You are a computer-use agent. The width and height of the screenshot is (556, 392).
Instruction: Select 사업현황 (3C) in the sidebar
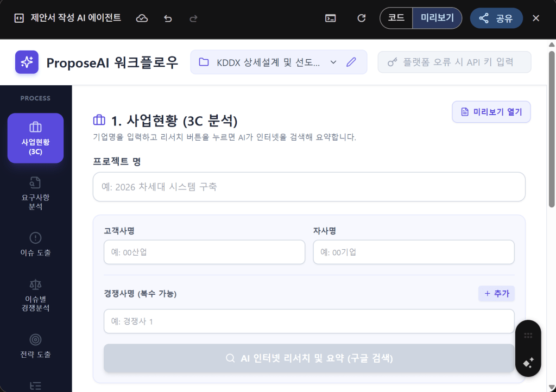click(35, 138)
